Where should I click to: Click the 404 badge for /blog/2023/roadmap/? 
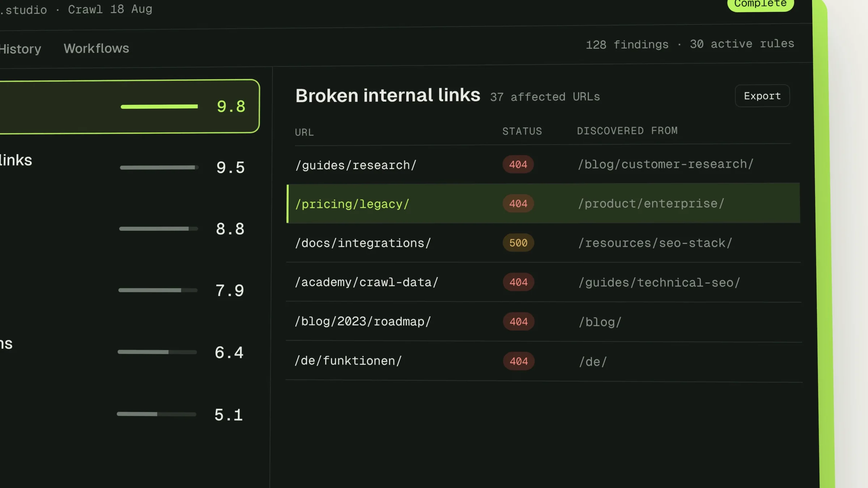[x=519, y=322]
